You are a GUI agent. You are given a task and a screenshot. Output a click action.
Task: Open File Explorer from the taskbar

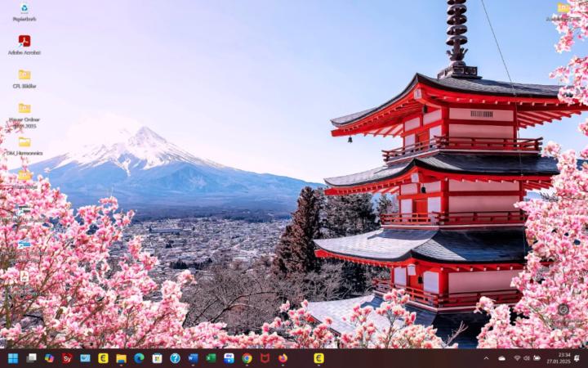click(x=121, y=358)
